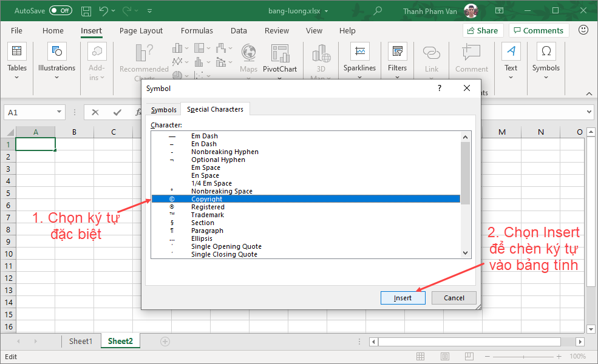The height and width of the screenshot is (364, 598).
Task: Open the Help tab
Action: (347, 30)
